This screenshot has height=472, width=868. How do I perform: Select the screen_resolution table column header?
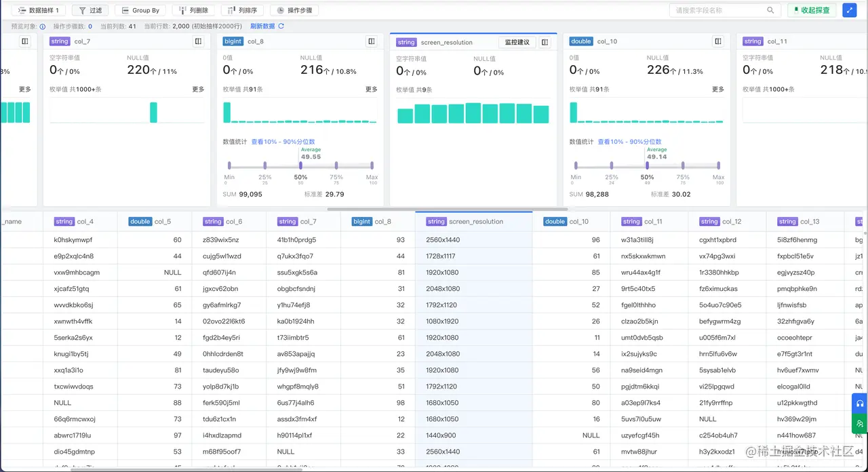[474, 221]
